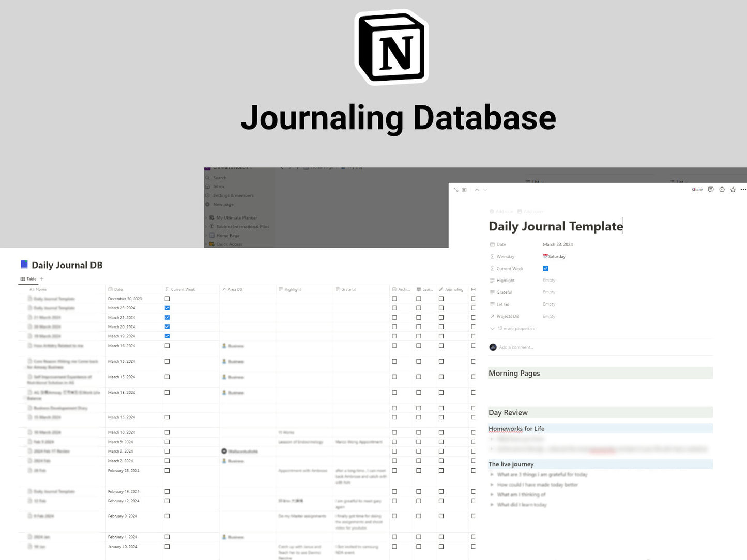Click the Archive checkbox column header
The height and width of the screenshot is (560, 747).
point(401,289)
